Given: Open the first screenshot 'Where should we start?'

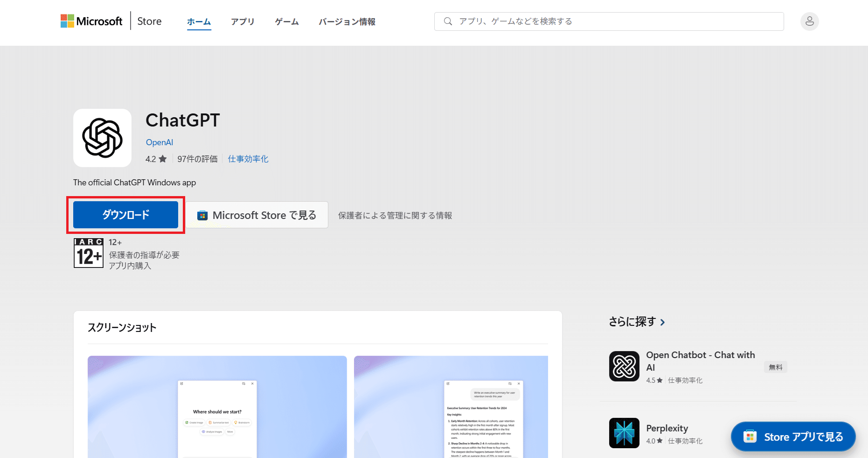Looking at the screenshot, I should [x=217, y=407].
